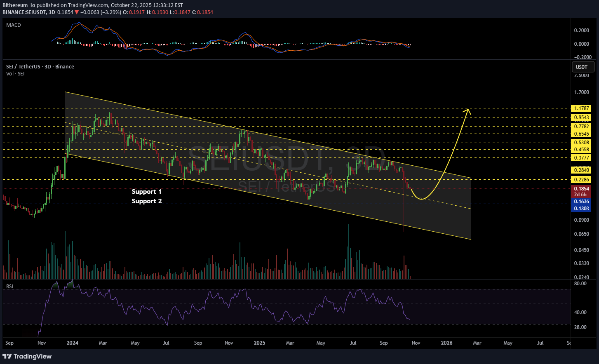Click the TradingView logo icon
This screenshot has height=364, width=599.
tap(7, 356)
